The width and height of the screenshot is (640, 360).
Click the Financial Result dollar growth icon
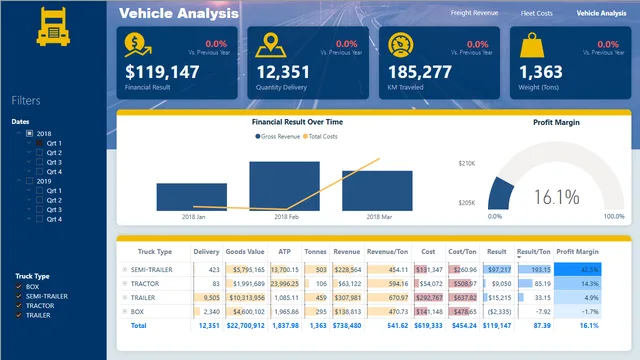click(x=138, y=45)
